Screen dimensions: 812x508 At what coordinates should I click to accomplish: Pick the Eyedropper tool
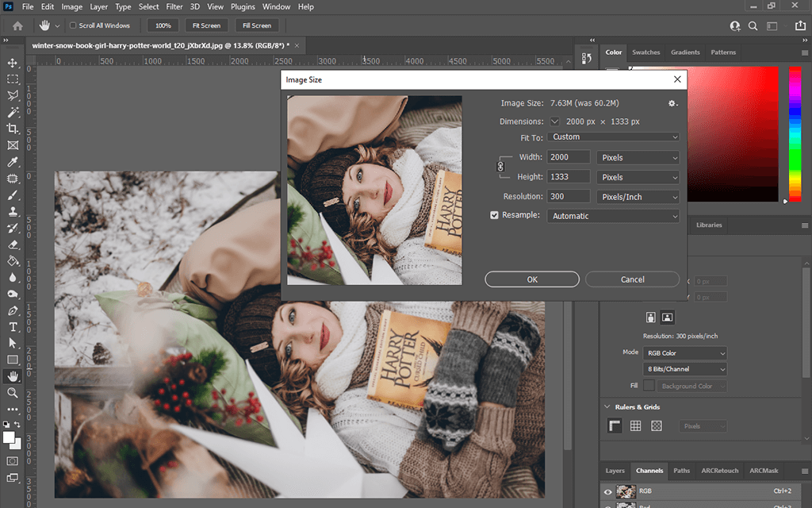(13, 162)
